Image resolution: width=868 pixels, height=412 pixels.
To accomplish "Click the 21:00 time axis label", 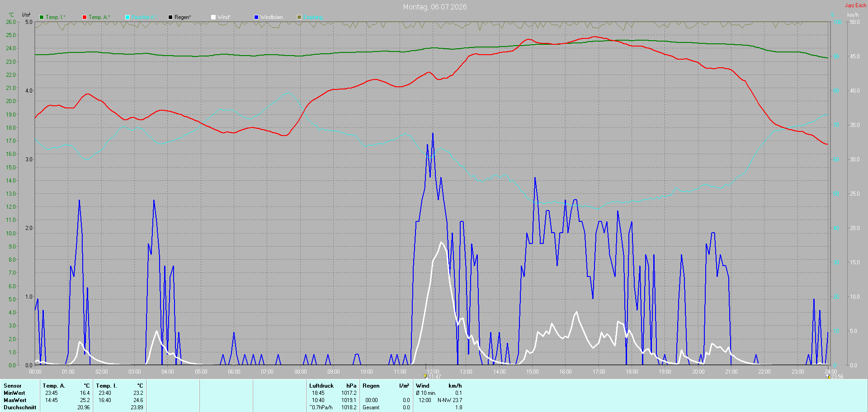I will [x=731, y=372].
